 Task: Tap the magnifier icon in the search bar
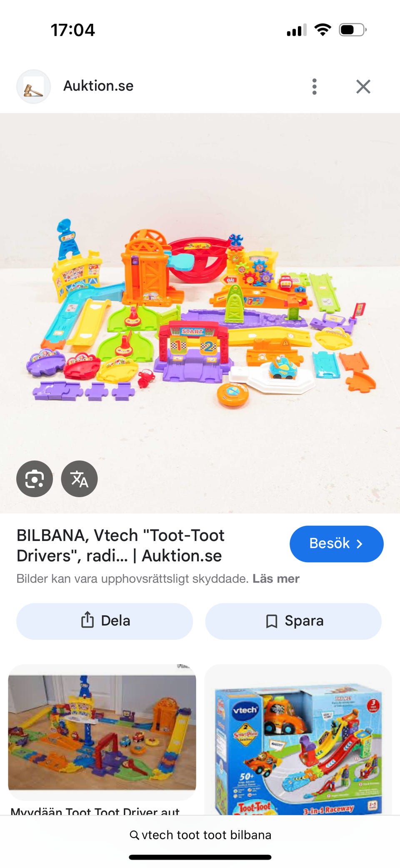[x=134, y=835]
